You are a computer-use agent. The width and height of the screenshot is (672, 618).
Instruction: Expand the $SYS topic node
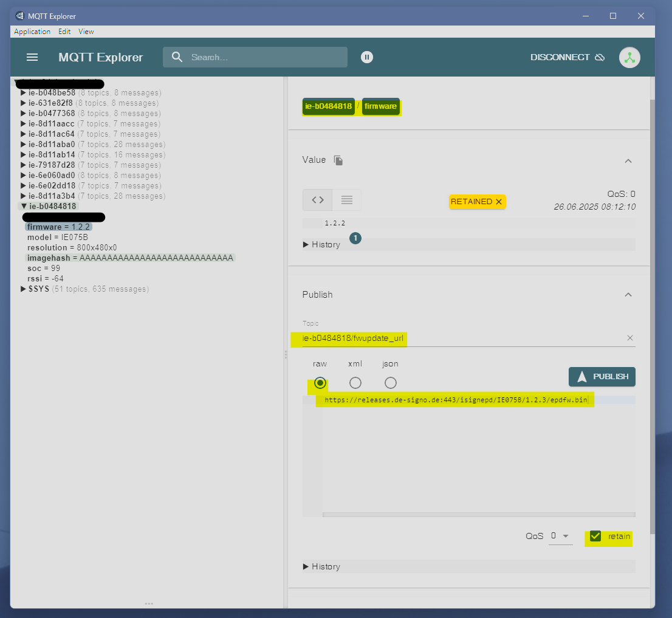tap(23, 289)
